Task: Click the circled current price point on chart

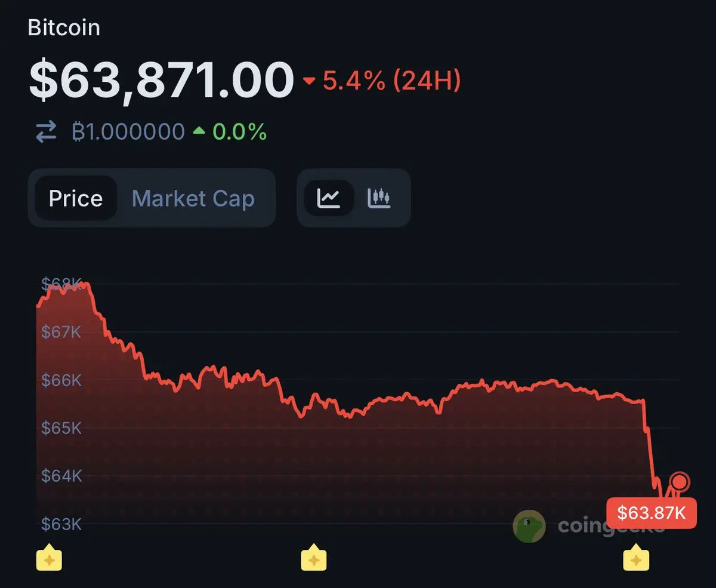Action: 679,481
